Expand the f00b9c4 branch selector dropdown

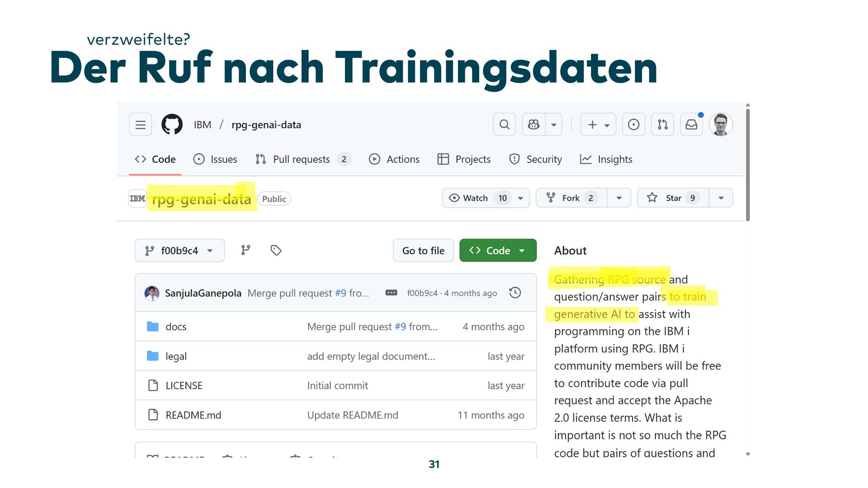179,251
